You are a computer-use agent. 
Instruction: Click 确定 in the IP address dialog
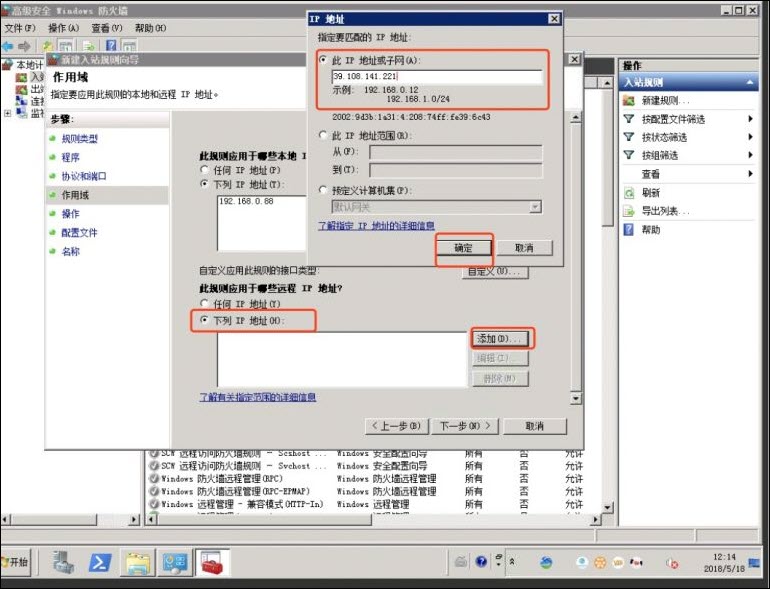coord(465,248)
